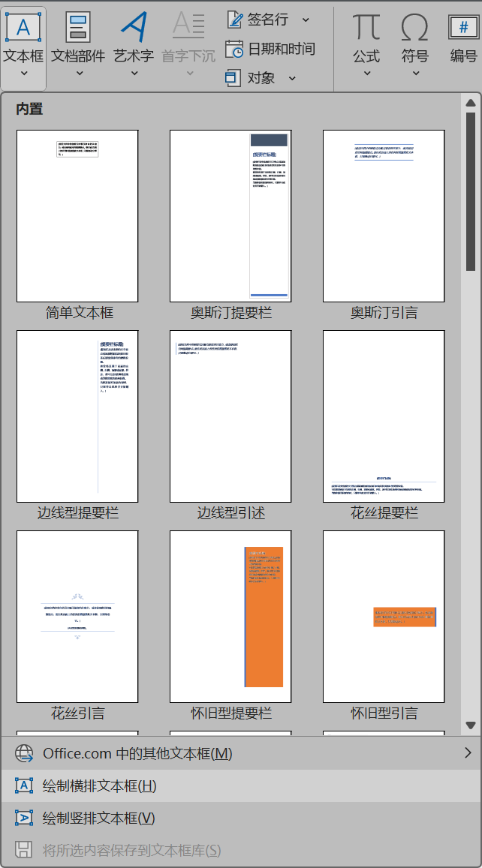
Task: Click the 绘制横排文本框 horizontal text box icon
Action: point(24,785)
